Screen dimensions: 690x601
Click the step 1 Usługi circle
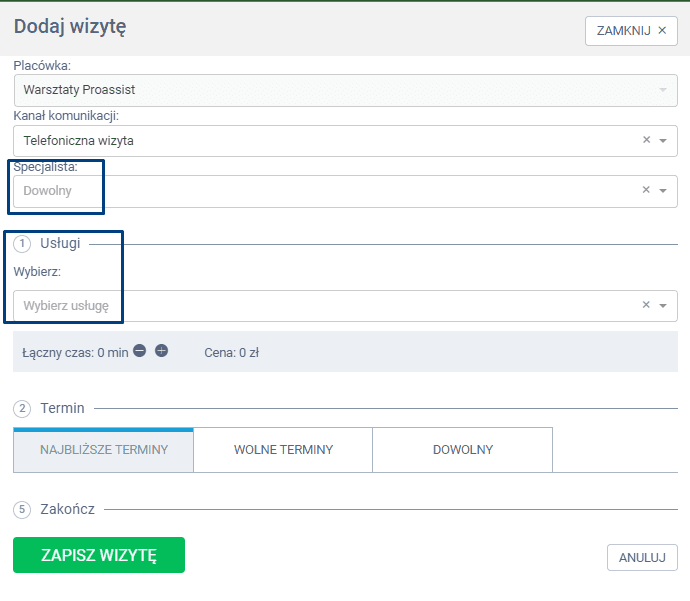23,243
